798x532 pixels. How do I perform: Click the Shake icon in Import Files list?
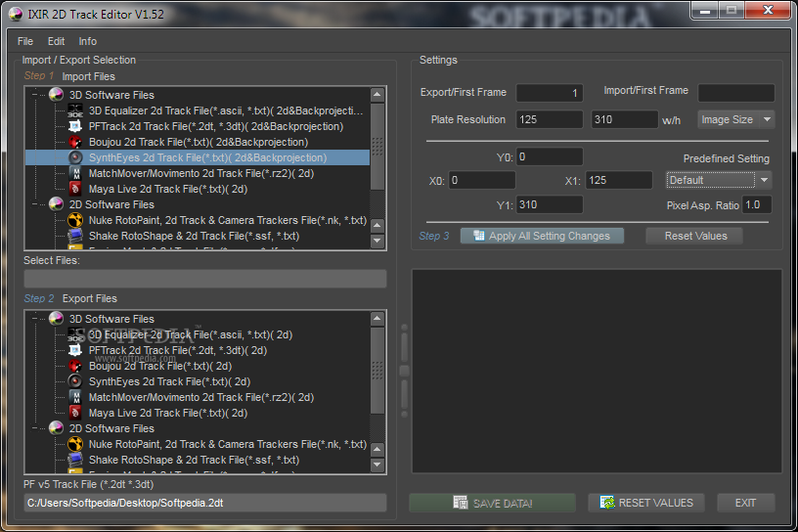pyautogui.click(x=75, y=236)
